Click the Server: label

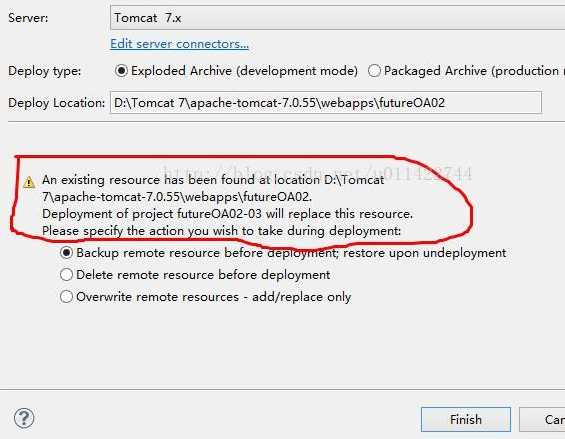(28, 18)
